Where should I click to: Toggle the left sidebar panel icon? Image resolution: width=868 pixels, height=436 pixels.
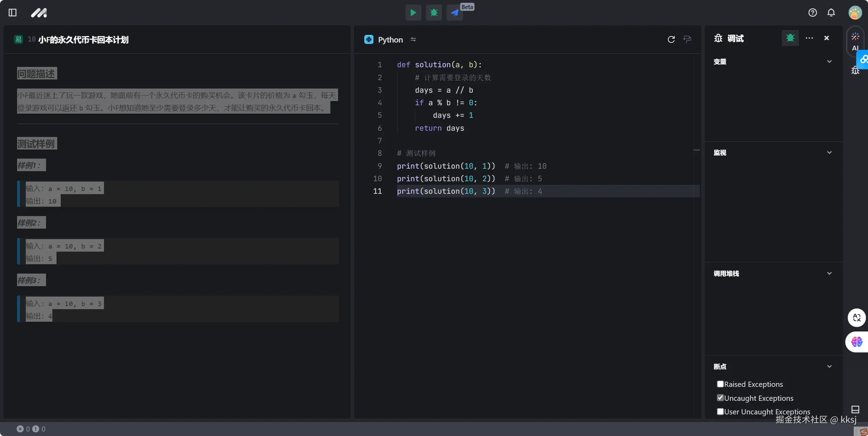pos(13,13)
